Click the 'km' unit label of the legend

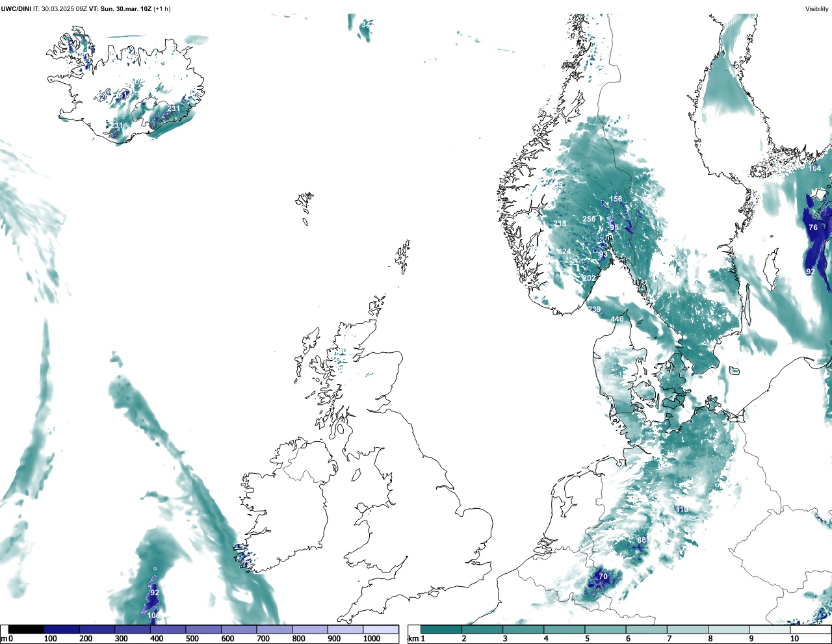point(412,639)
